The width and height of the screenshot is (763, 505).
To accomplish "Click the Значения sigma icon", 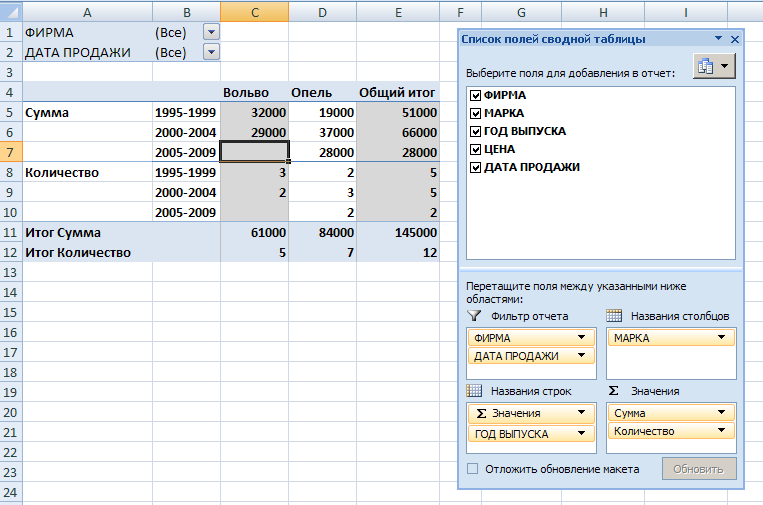I will tap(614, 391).
